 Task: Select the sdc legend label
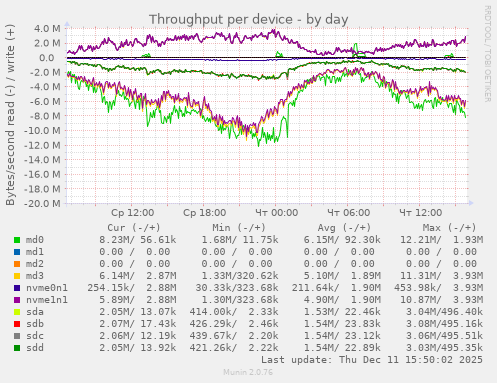(35, 336)
